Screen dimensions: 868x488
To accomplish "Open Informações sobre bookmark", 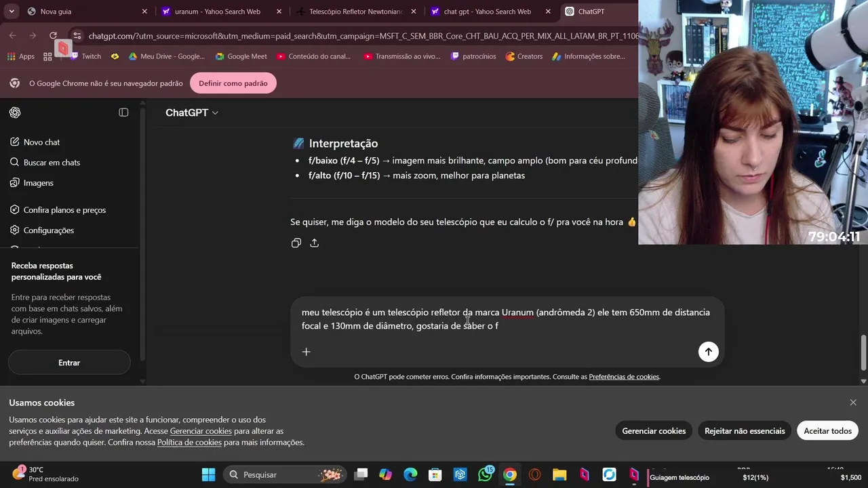I will pyautogui.click(x=589, y=56).
